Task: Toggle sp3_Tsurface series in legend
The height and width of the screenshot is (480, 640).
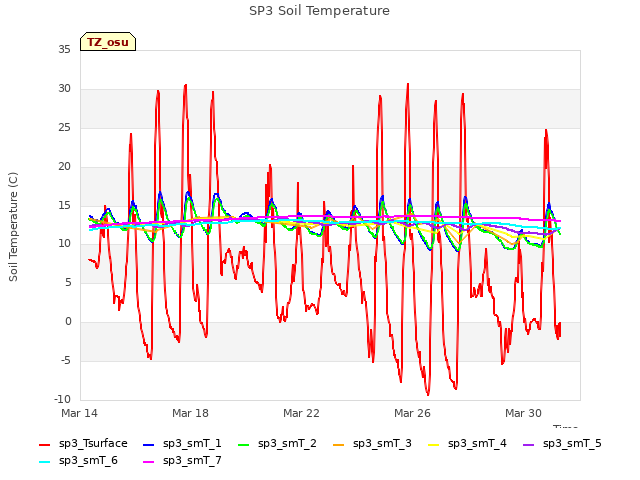Action: pos(83,443)
